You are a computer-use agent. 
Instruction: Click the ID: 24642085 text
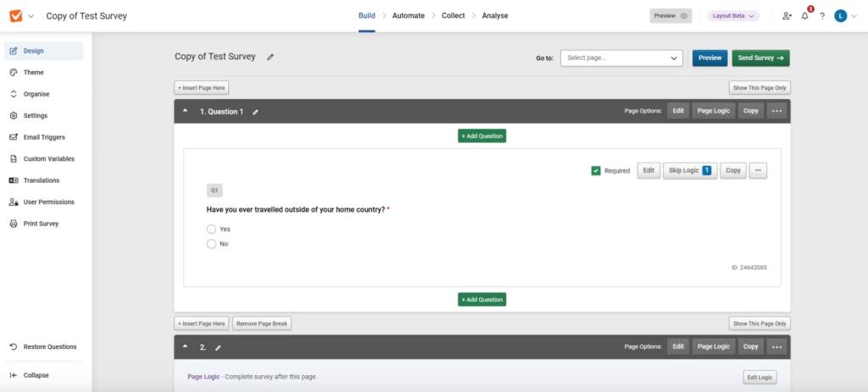(749, 268)
